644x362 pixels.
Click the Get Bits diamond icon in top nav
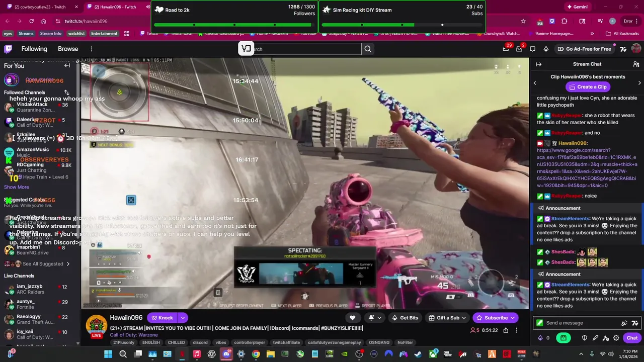[x=546, y=49]
